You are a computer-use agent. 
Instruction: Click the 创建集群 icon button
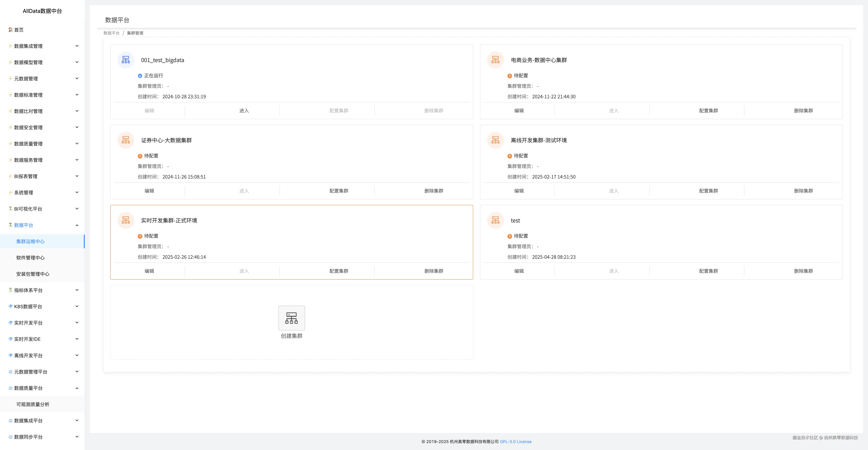click(292, 318)
